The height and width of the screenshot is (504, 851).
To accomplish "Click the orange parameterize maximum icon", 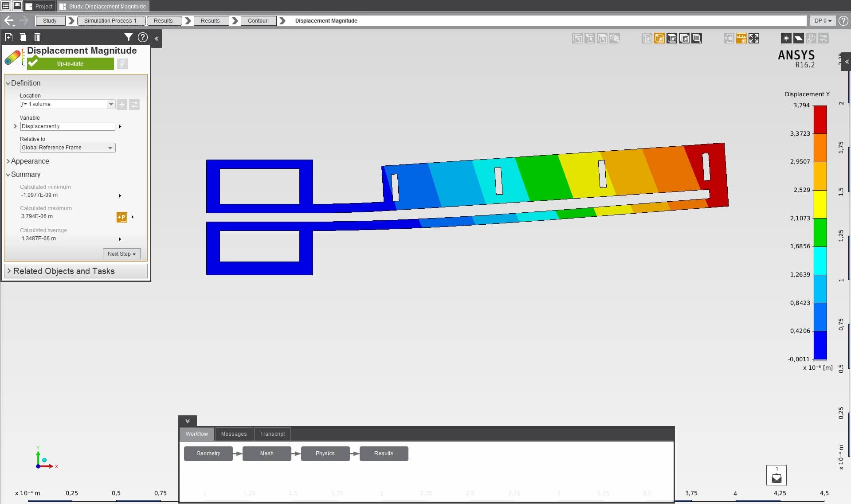I will click(x=122, y=217).
